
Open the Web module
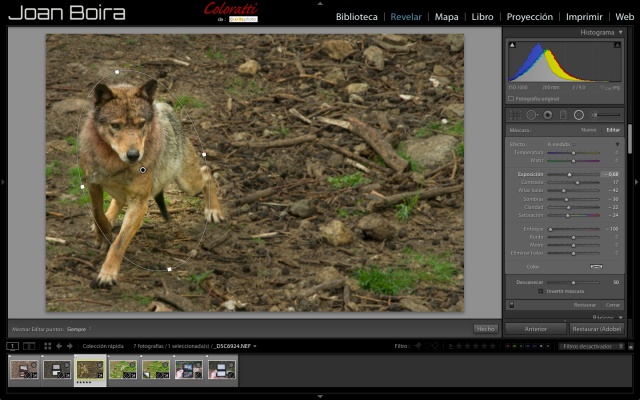(x=624, y=17)
